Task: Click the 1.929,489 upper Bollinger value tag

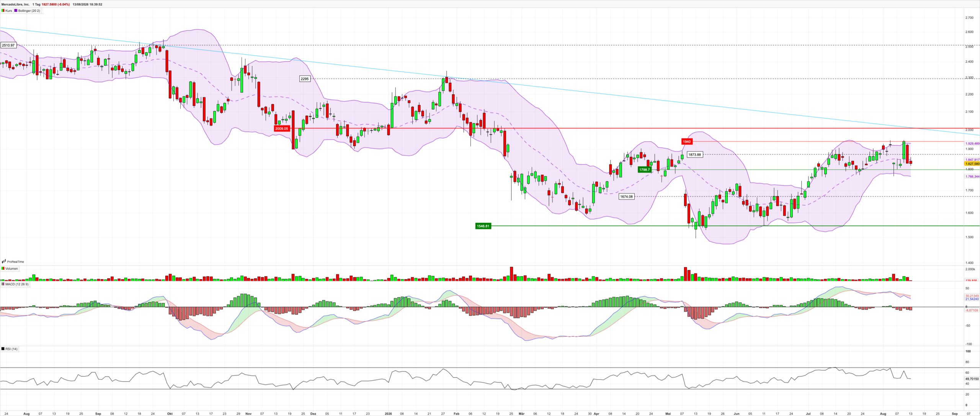Action: (972, 144)
